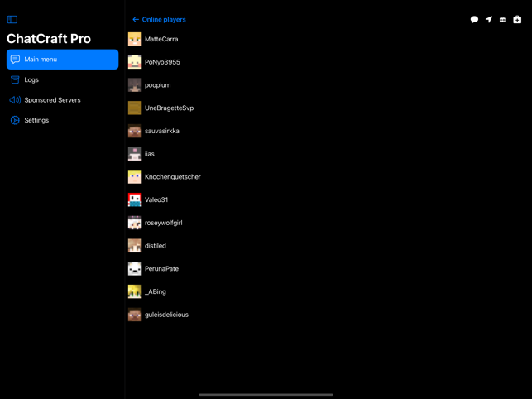
Task: Click the Logs archive icon
Action: click(15, 79)
